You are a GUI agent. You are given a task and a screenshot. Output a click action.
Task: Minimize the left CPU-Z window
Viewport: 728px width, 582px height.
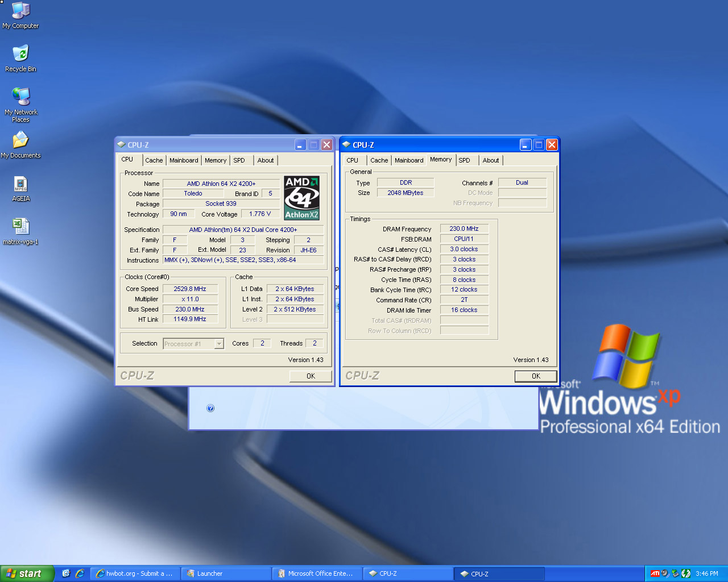point(300,145)
